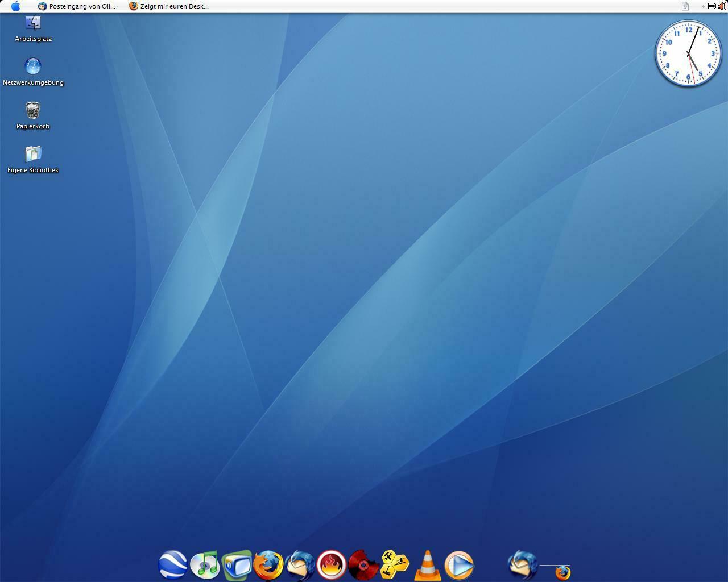Switch to Posteingang von Oli... taskbar window

pos(77,6)
